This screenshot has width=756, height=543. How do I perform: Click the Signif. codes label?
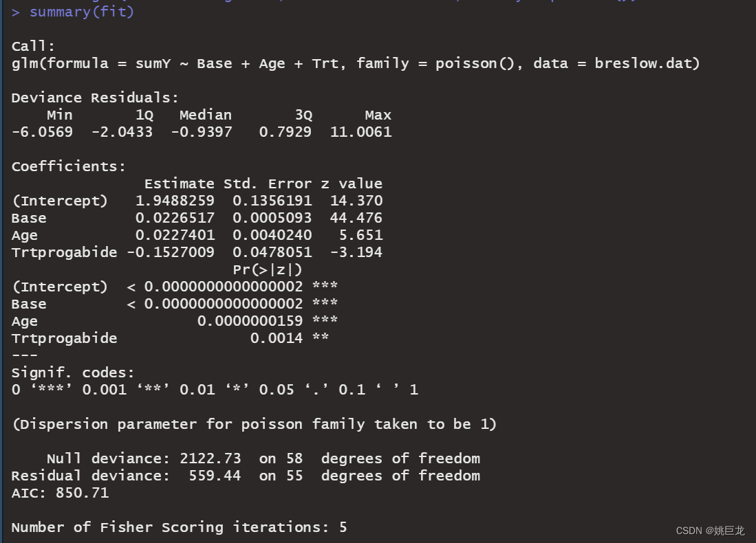pyautogui.click(x=73, y=373)
